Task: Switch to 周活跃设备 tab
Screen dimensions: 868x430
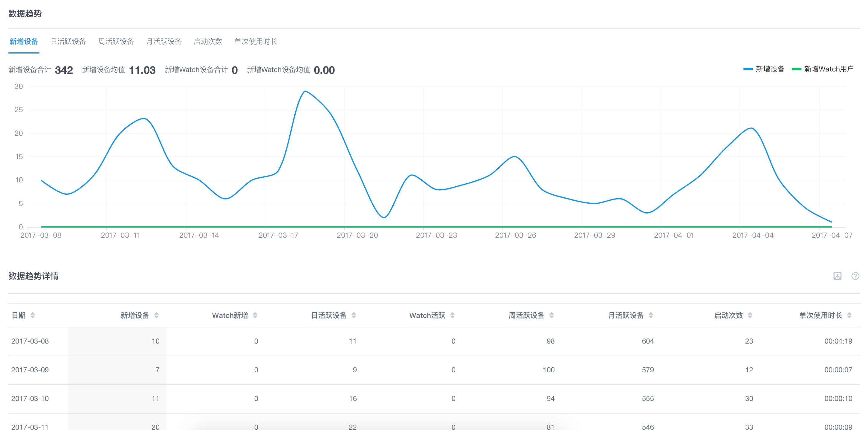Action: point(116,42)
